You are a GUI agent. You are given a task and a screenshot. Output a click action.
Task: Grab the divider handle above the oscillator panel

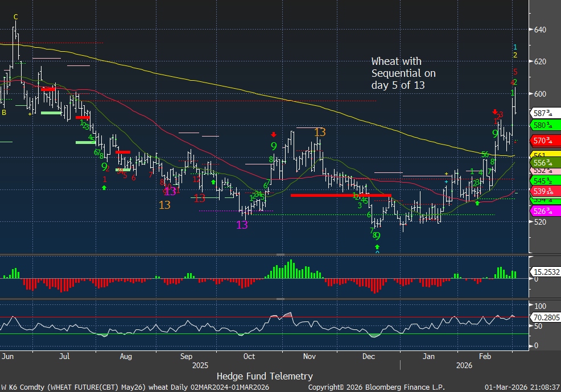tap(280, 299)
